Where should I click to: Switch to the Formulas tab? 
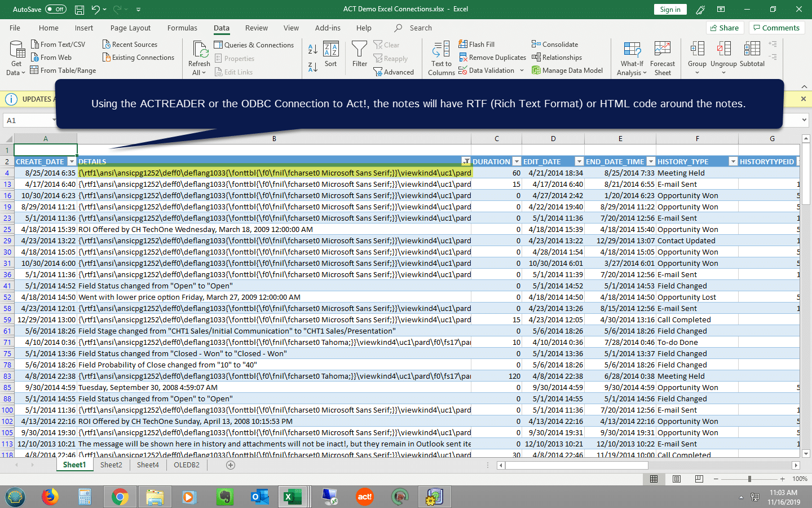182,28
